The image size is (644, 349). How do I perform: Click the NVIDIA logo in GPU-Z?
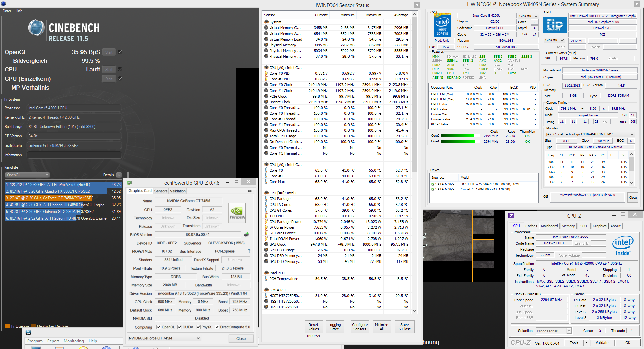pyautogui.click(x=237, y=213)
